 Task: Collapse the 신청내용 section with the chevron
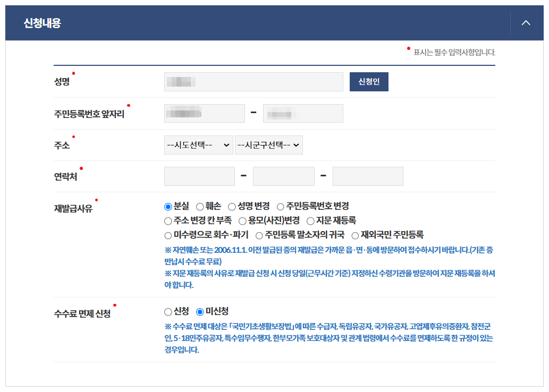[x=526, y=23]
